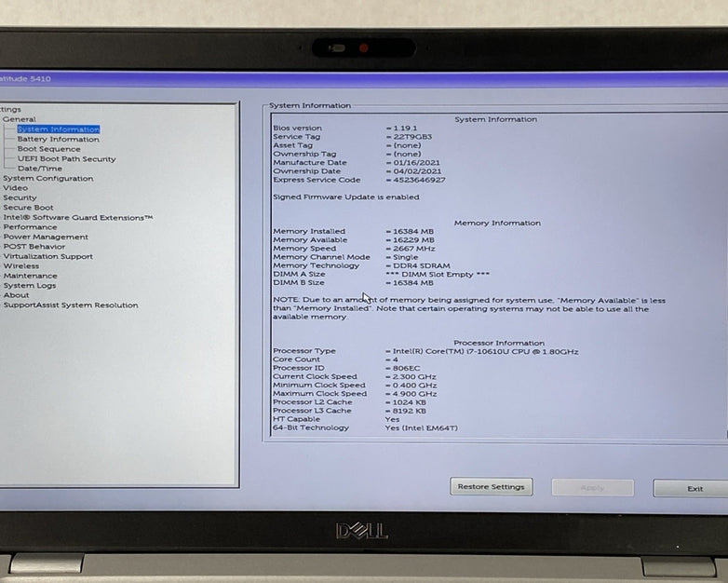
Task: Select Boot Sequence in the tree
Action: click(48, 149)
